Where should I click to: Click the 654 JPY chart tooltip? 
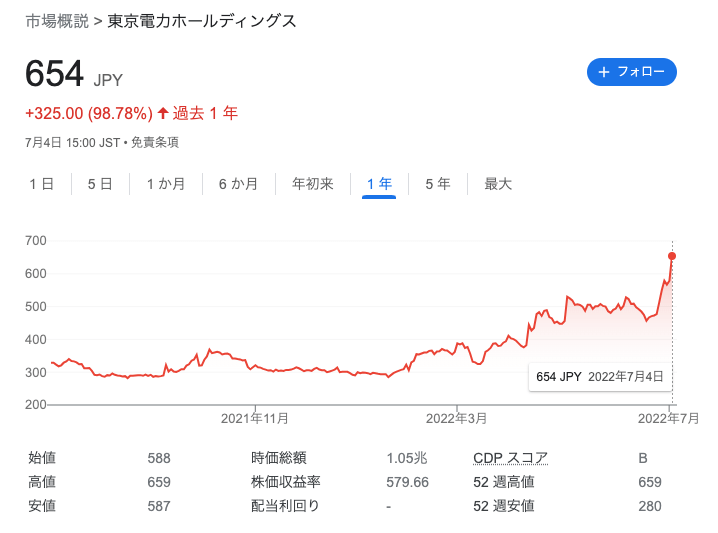pos(600,377)
